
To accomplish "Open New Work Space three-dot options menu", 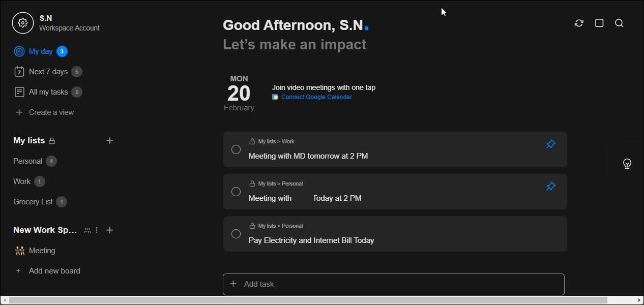I will tap(97, 230).
